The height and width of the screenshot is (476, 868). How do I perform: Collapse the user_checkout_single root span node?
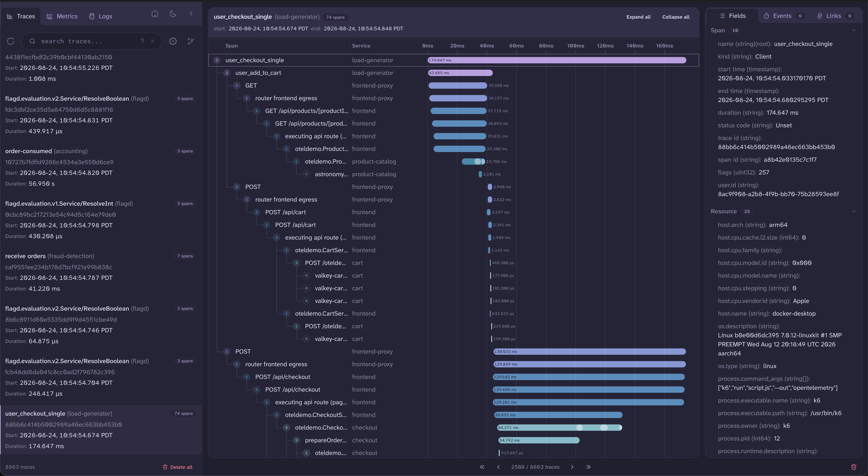[x=217, y=60]
